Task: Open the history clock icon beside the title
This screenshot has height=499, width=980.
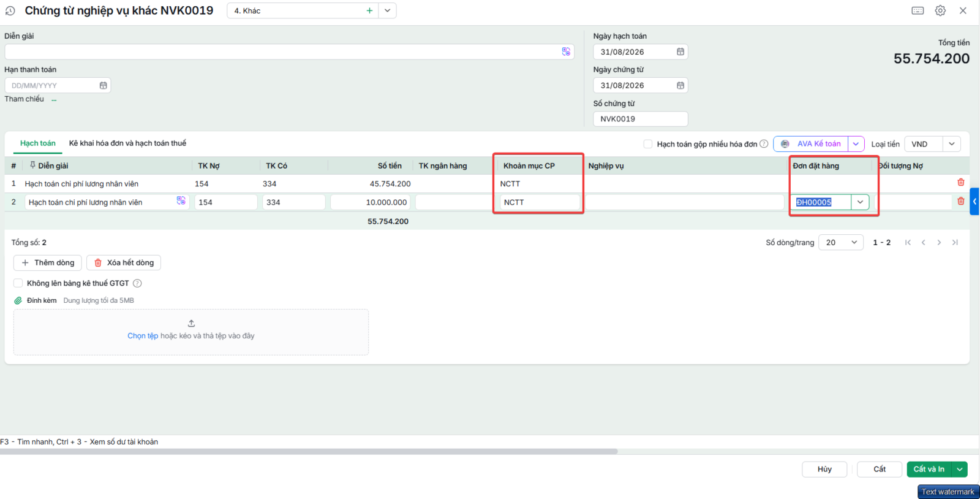Action: (x=10, y=11)
